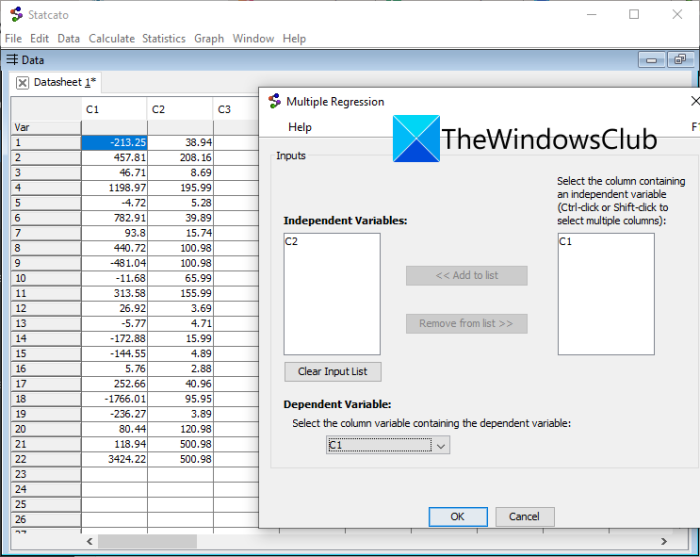This screenshot has width=700, height=557.
Task: Click the Var row label
Action: [x=46, y=128]
